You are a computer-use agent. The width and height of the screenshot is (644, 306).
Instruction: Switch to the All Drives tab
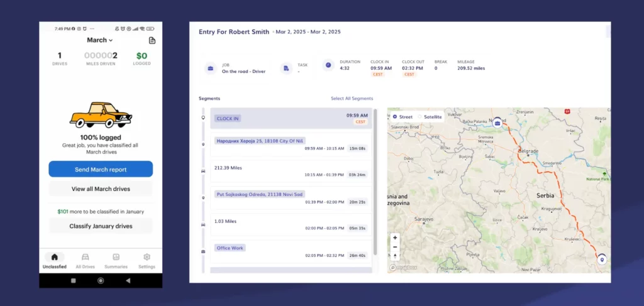click(85, 260)
